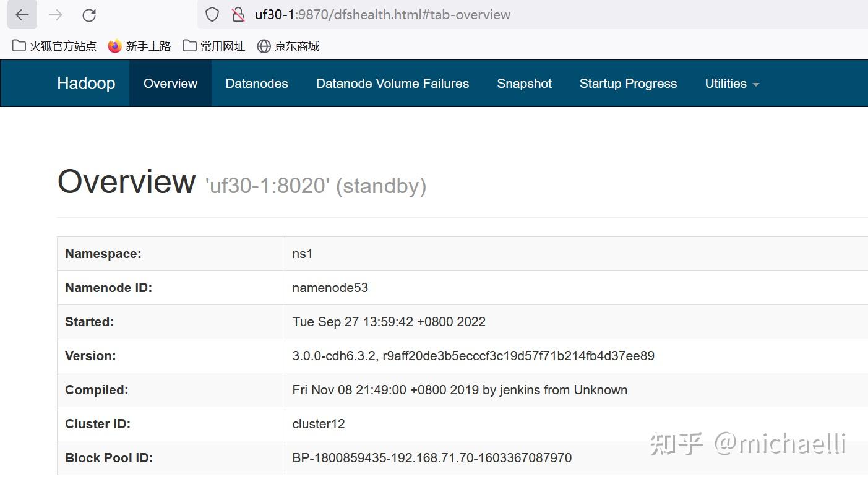Image resolution: width=868 pixels, height=479 pixels.
Task: Switch to the Datanodes tab
Action: [256, 83]
